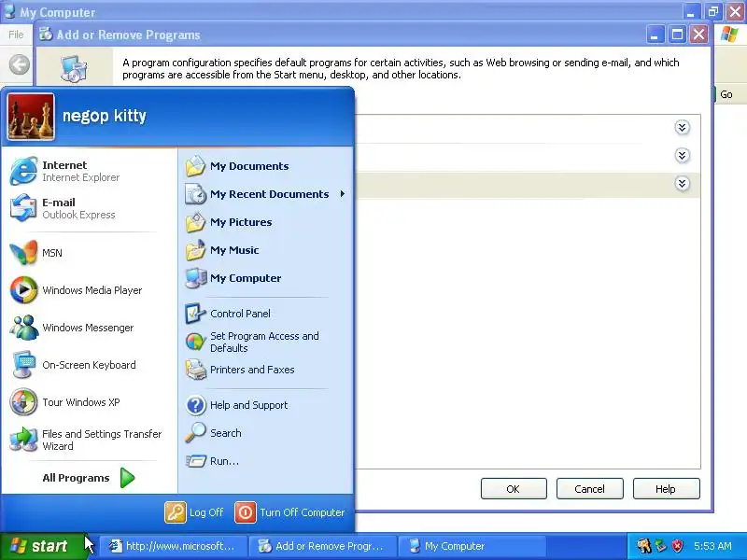Click the negop kitty chess user picture

(31, 117)
